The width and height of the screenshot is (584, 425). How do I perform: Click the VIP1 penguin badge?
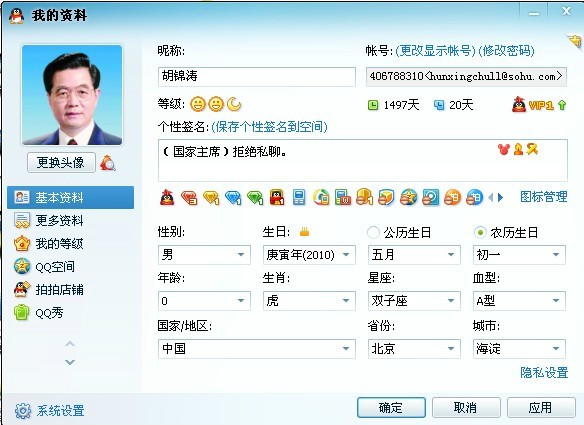coord(519,105)
